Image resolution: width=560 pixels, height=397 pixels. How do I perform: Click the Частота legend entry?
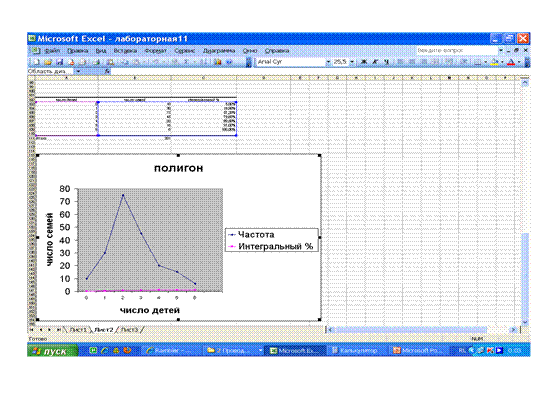click(x=251, y=235)
